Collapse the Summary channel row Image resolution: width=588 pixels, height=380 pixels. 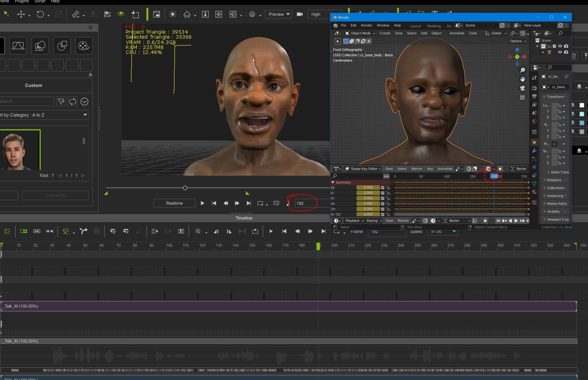click(x=333, y=182)
